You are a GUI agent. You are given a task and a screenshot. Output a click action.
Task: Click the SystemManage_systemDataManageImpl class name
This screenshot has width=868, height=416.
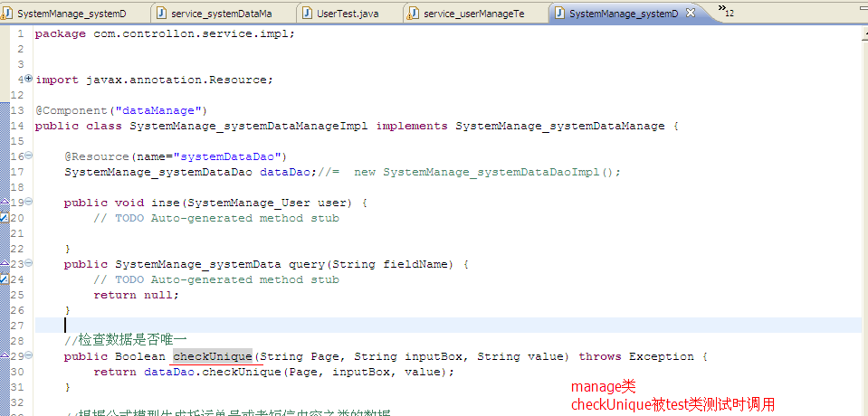pos(248,126)
